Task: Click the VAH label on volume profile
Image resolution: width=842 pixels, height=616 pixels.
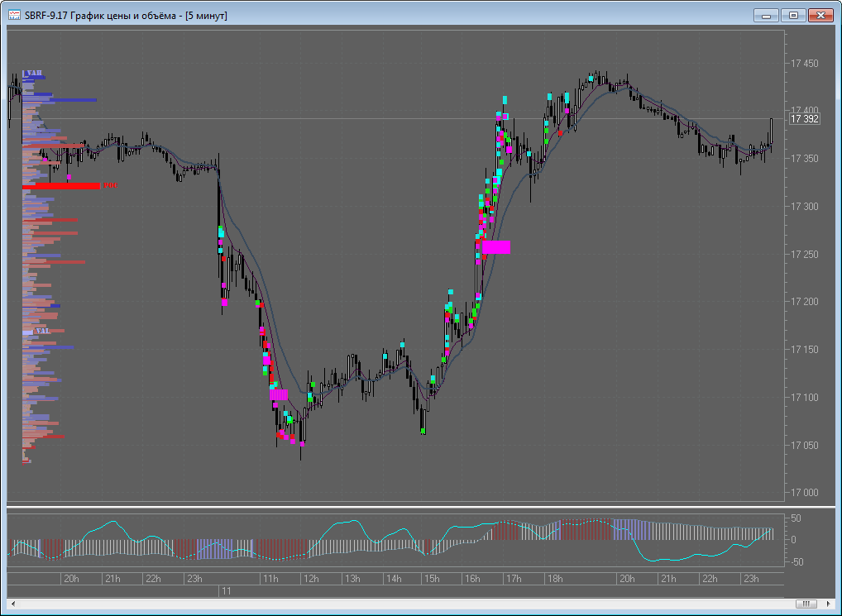Action: click(x=32, y=74)
